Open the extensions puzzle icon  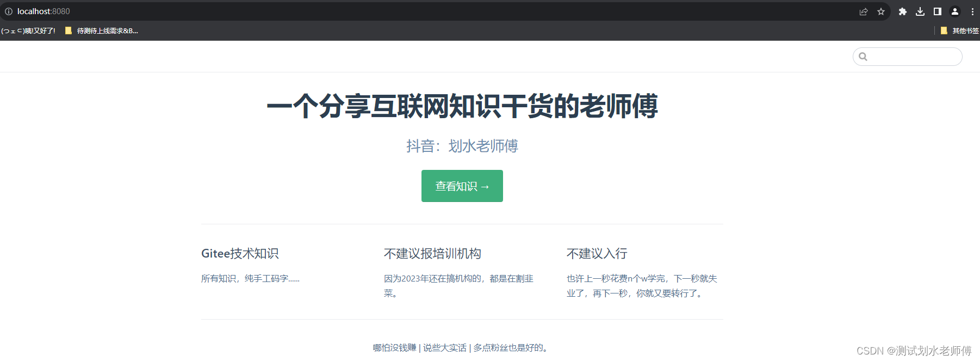tap(903, 11)
